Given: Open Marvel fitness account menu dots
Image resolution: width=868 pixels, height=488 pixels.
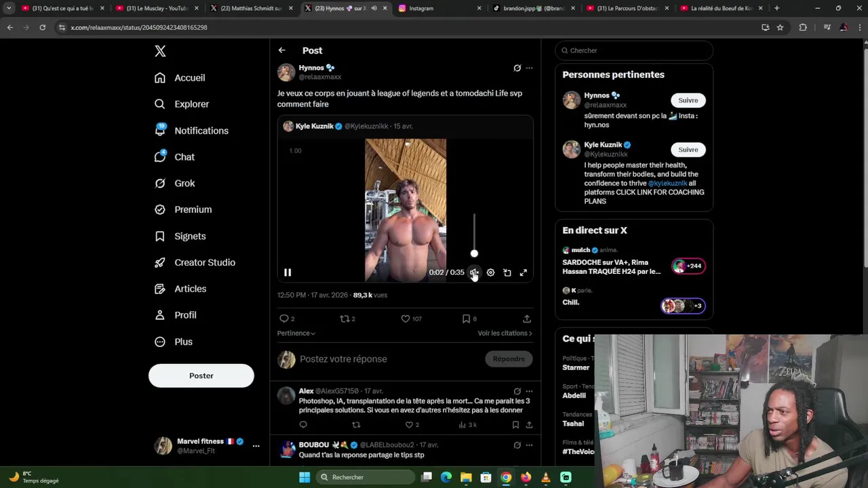Looking at the screenshot, I should [x=256, y=446].
